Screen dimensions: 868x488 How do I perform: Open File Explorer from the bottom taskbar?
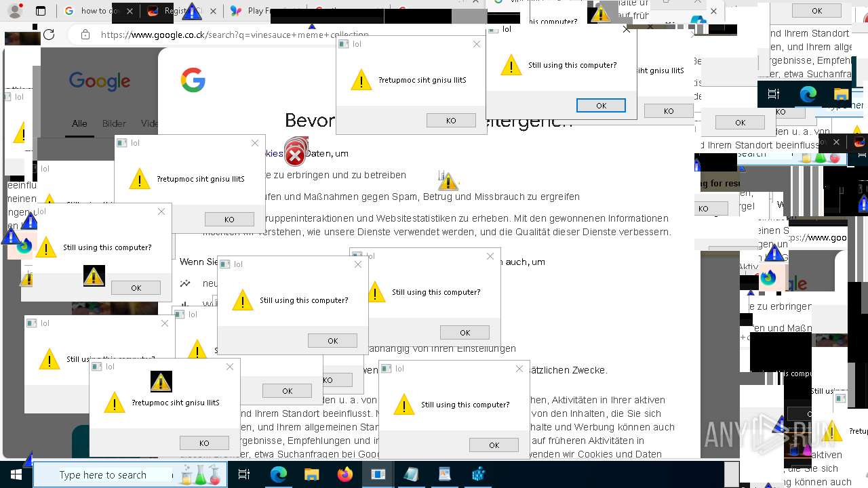click(x=311, y=475)
